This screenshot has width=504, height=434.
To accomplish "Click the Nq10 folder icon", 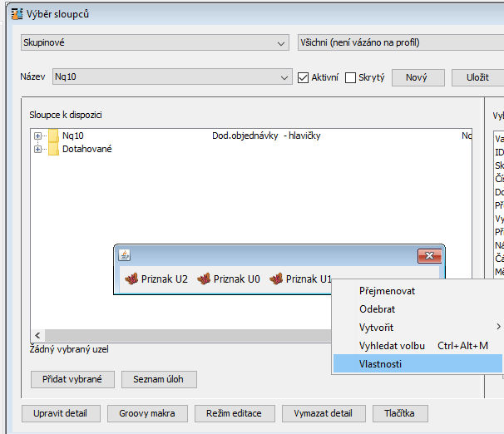I will (53, 136).
